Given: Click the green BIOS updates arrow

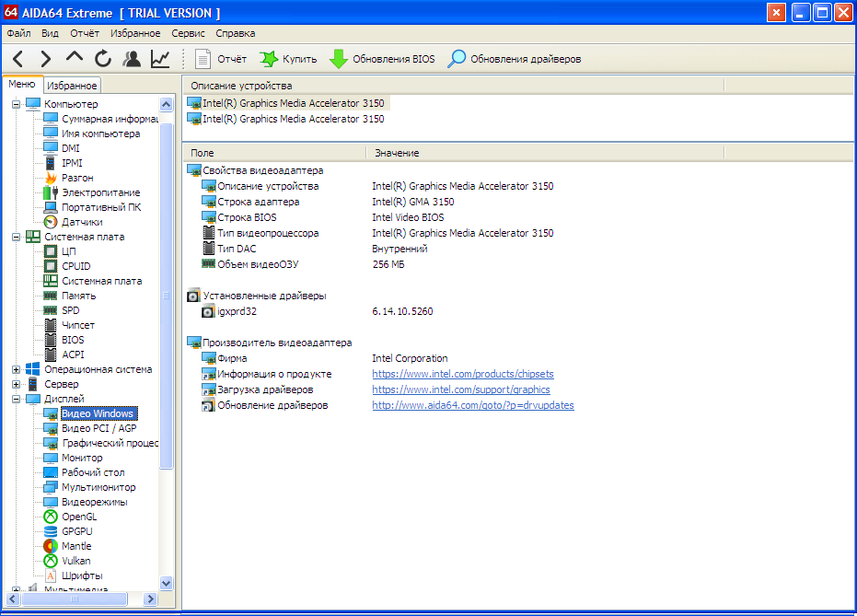Looking at the screenshot, I should pyautogui.click(x=339, y=59).
